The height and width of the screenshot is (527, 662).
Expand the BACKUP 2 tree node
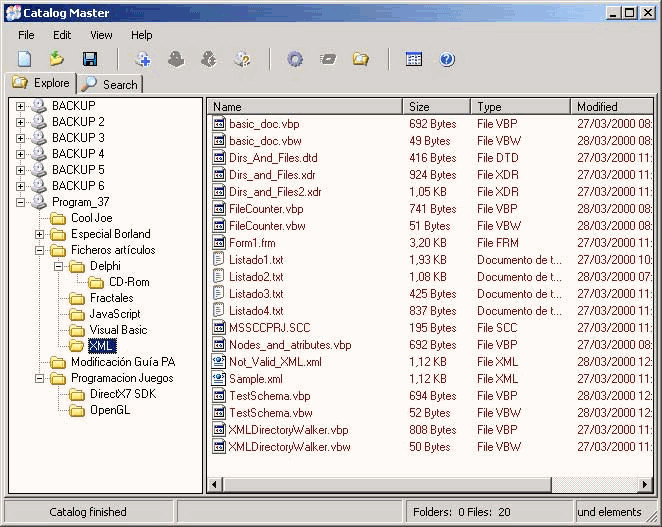click(x=20, y=122)
